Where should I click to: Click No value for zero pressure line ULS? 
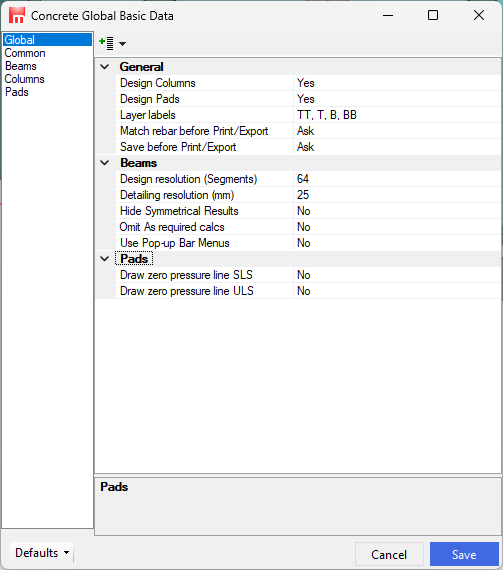[397, 291]
